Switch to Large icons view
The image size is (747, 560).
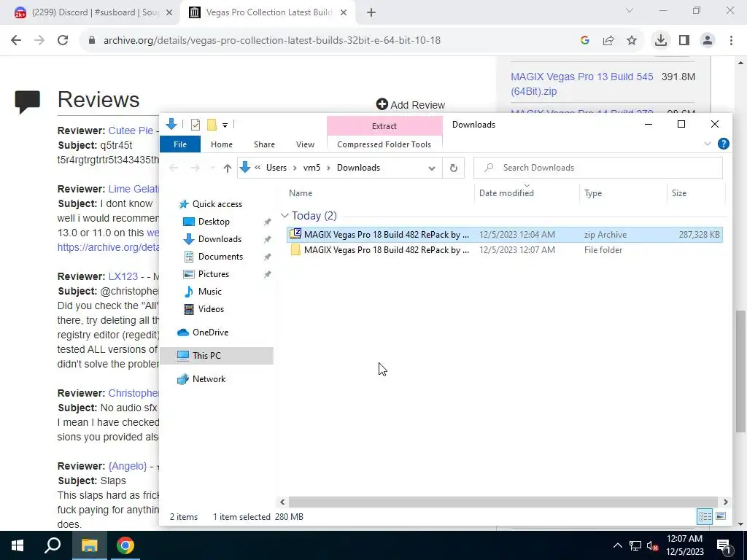[721, 516]
